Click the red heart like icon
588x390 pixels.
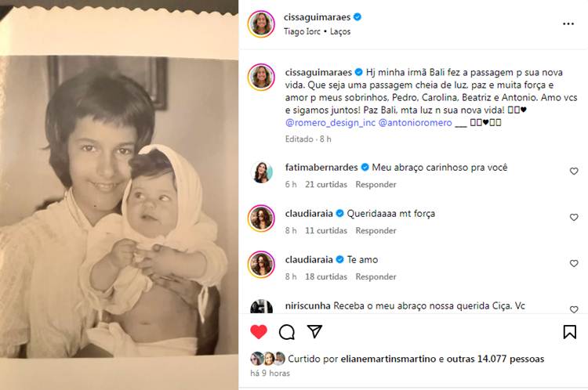point(259,332)
